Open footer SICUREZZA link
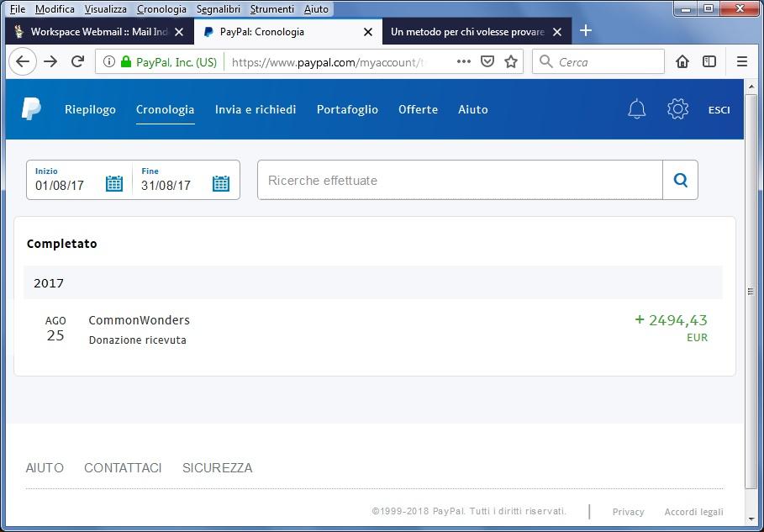 (218, 467)
